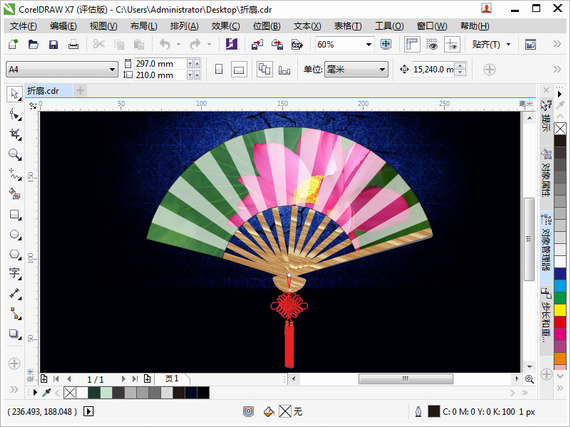
Task: Select the Polygon tool
Action: [x=15, y=254]
